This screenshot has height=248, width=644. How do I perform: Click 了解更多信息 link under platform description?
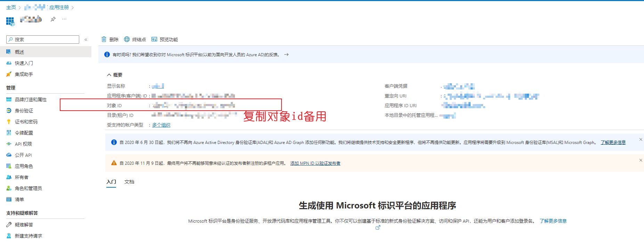[x=553, y=221]
